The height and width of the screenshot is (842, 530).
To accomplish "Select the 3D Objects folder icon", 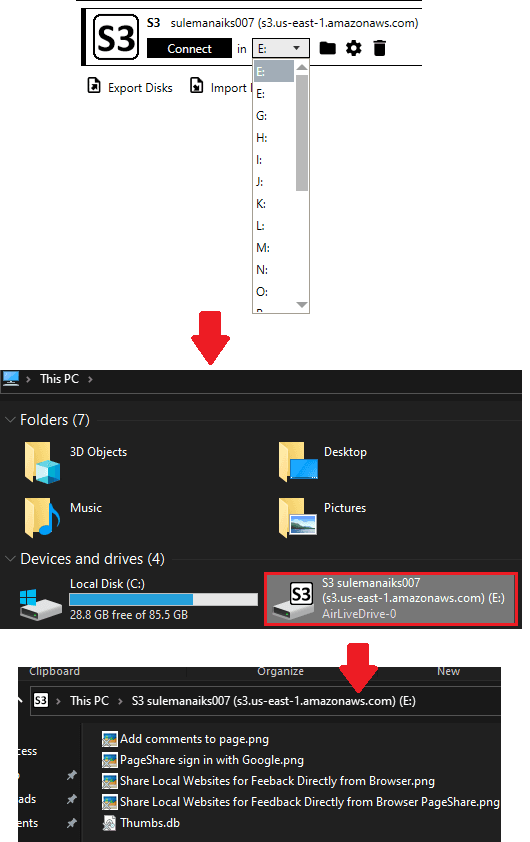I will tap(42, 462).
